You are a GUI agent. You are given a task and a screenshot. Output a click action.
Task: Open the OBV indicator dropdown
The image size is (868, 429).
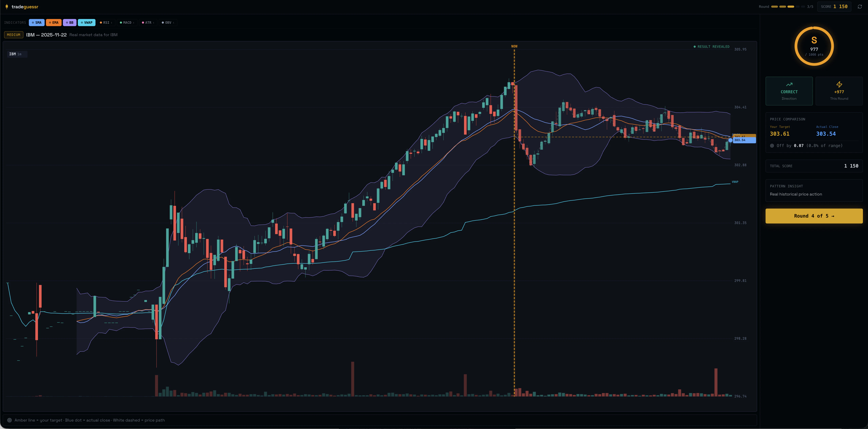167,23
